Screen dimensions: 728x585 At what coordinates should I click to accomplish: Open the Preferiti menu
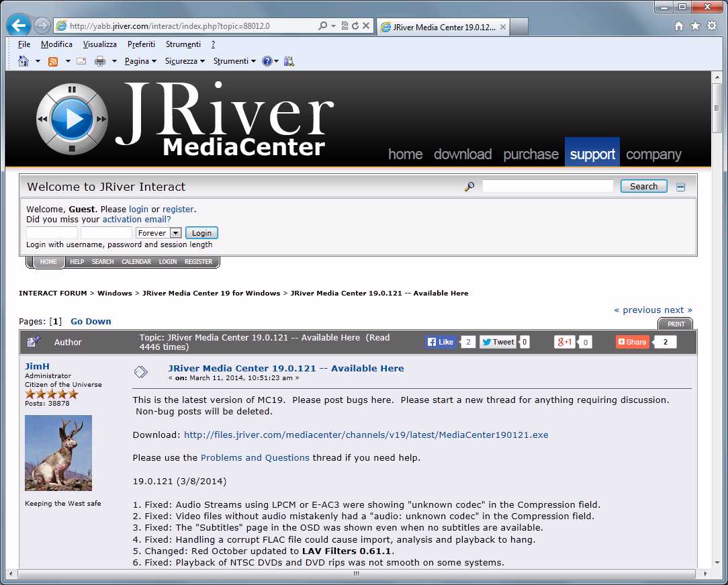[x=141, y=44]
